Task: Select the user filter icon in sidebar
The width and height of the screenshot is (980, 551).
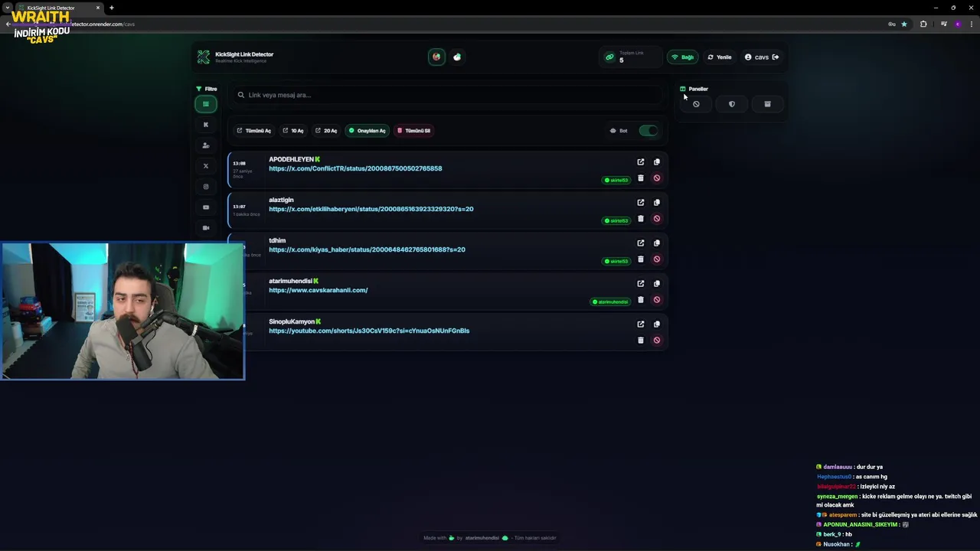Action: coord(205,145)
